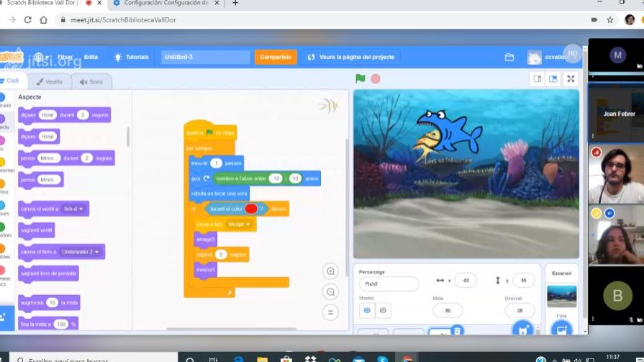Click the green flag to start
The image size is (644, 362).
pyautogui.click(x=360, y=78)
